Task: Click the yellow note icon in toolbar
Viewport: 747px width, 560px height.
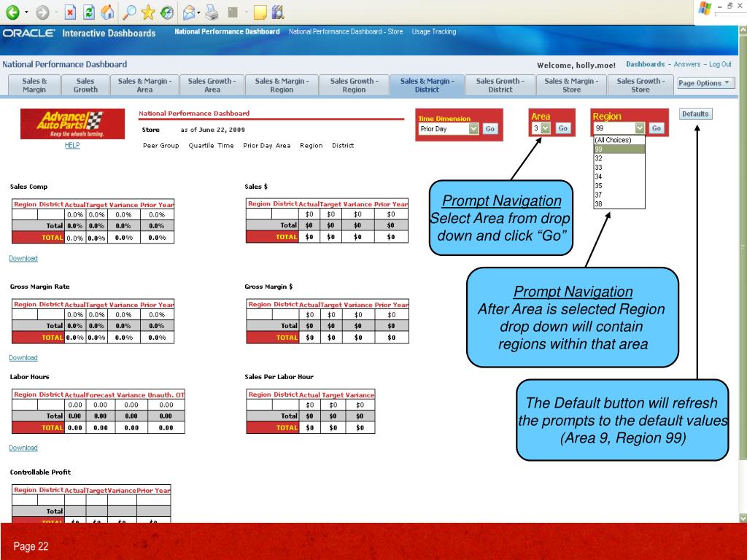Action: coord(260,12)
